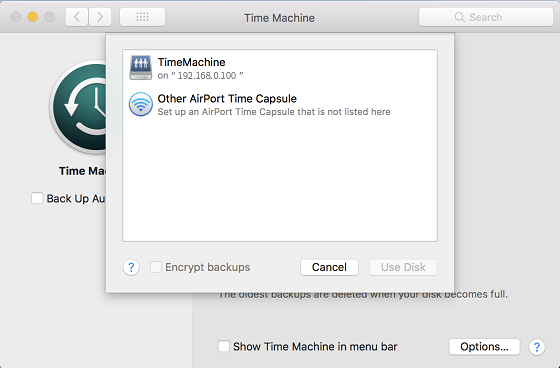This screenshot has width=560, height=368.
Task: Cancel the disk selection sheet
Action: click(x=329, y=267)
